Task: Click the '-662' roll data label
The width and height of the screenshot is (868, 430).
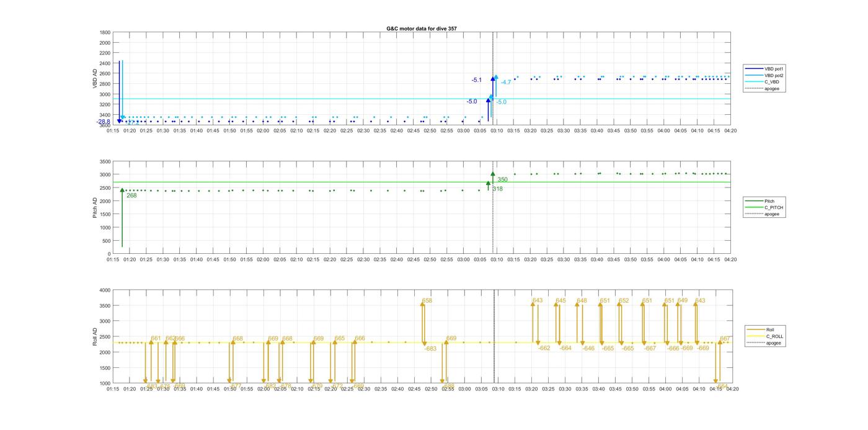Action: 544,348
